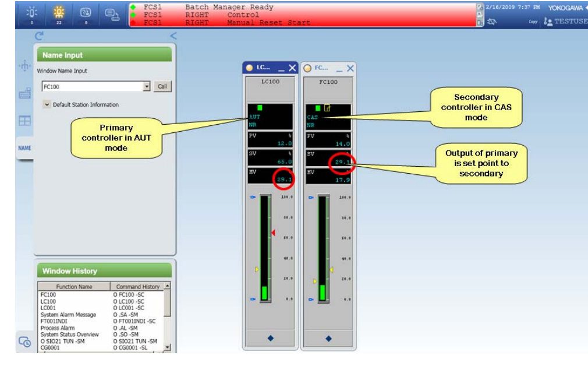Open the window history clock icon
Viewport: 588px width, 373px height.
click(x=24, y=342)
